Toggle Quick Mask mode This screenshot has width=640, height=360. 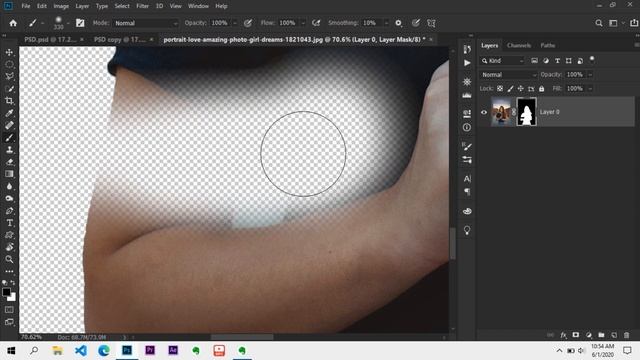(x=9, y=310)
